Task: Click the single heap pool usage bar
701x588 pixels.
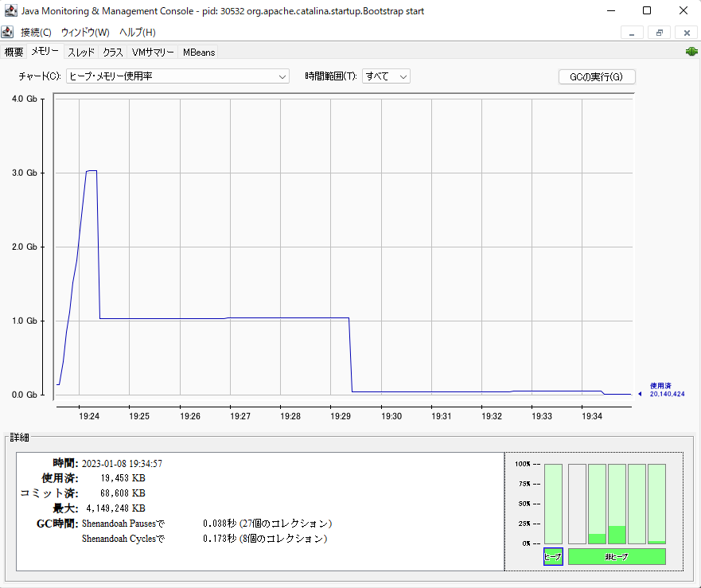Action: pos(552,504)
